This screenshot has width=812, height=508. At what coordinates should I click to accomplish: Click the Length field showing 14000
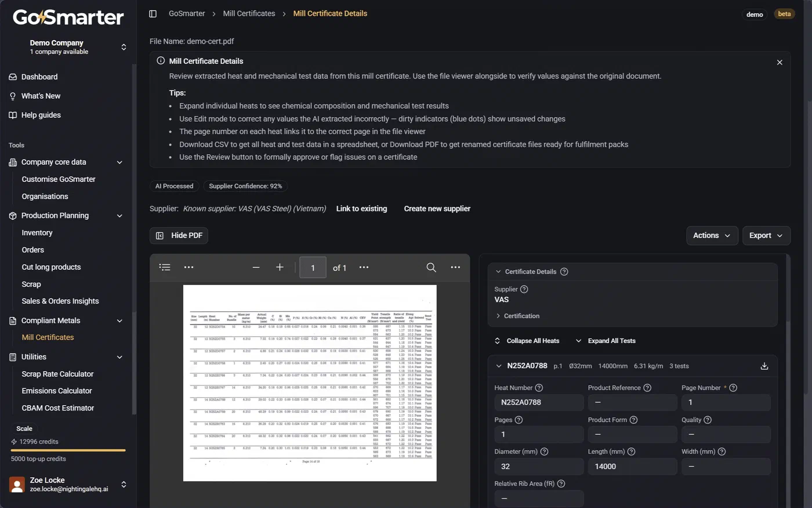pyautogui.click(x=632, y=466)
